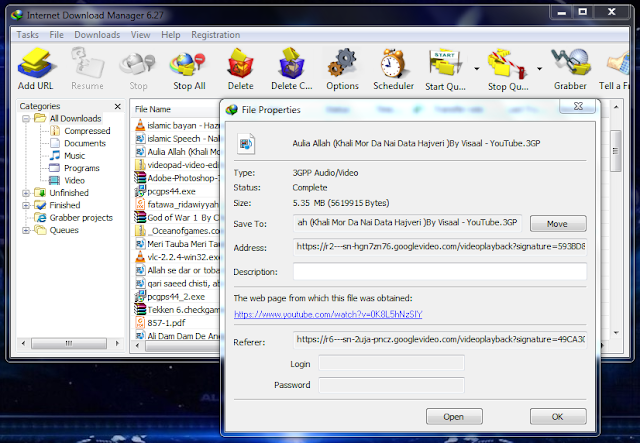Viewport: 640px width, 443px height.
Task: Open the Scheduler from the toolbar
Action: click(393, 69)
